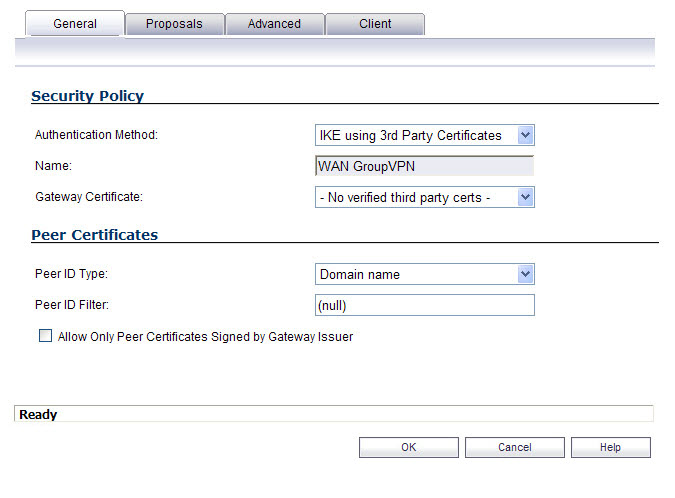Click the Cancel button
The width and height of the screenshot is (675, 498).
click(514, 447)
